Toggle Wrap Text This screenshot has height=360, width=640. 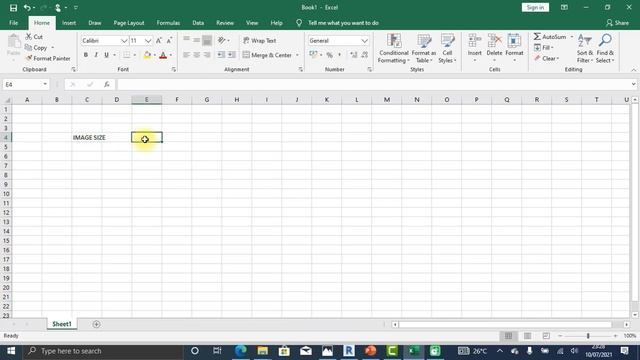pos(260,40)
